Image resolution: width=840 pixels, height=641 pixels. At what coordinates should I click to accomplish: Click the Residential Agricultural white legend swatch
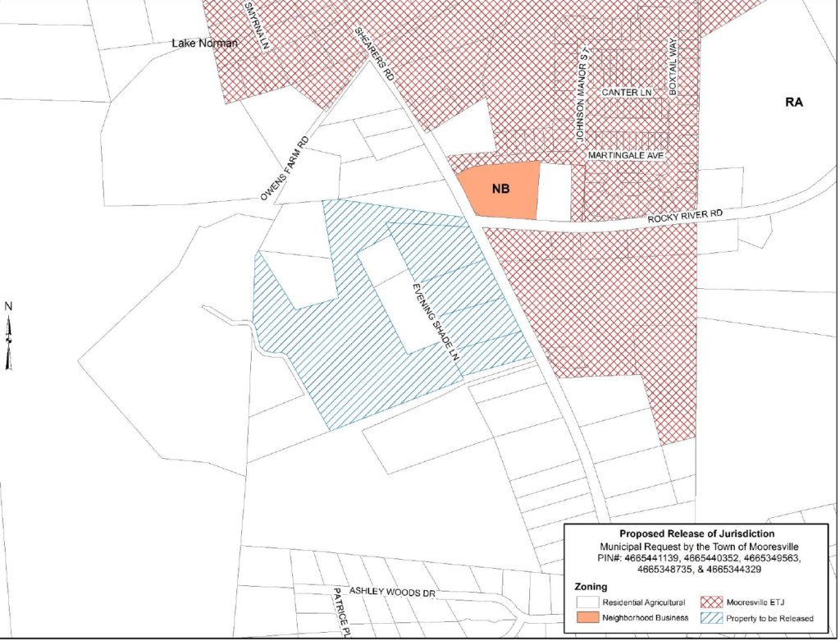point(587,602)
